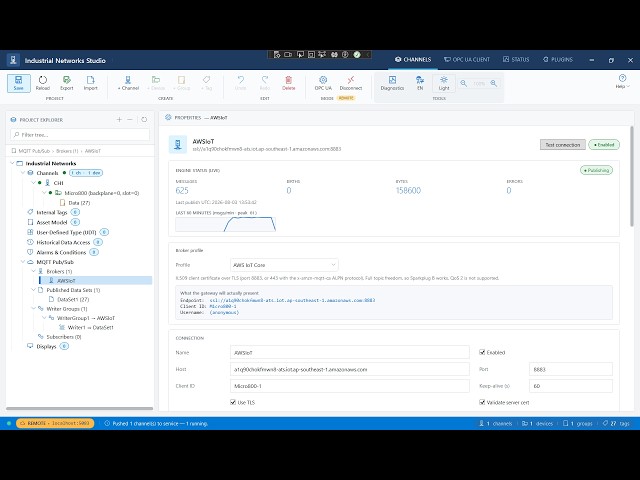Screen dimensions: 640x480
Task: Click the green checkmark in recording bar
Action: [357, 54]
